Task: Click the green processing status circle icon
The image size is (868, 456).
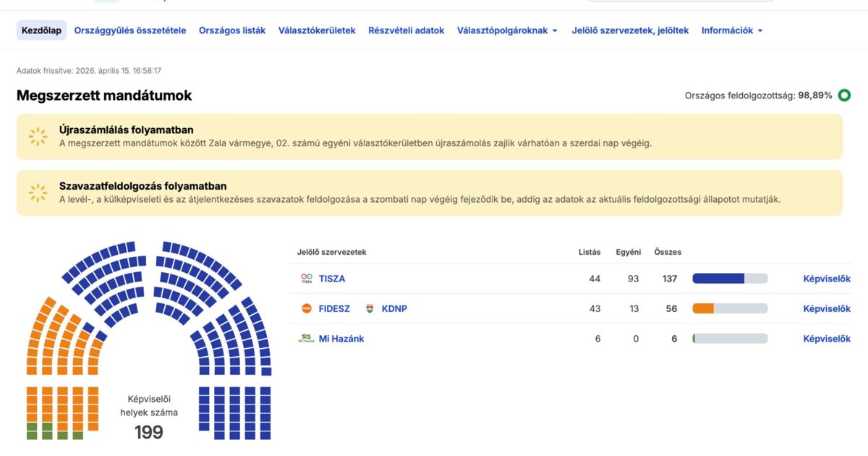Action: [x=843, y=96]
